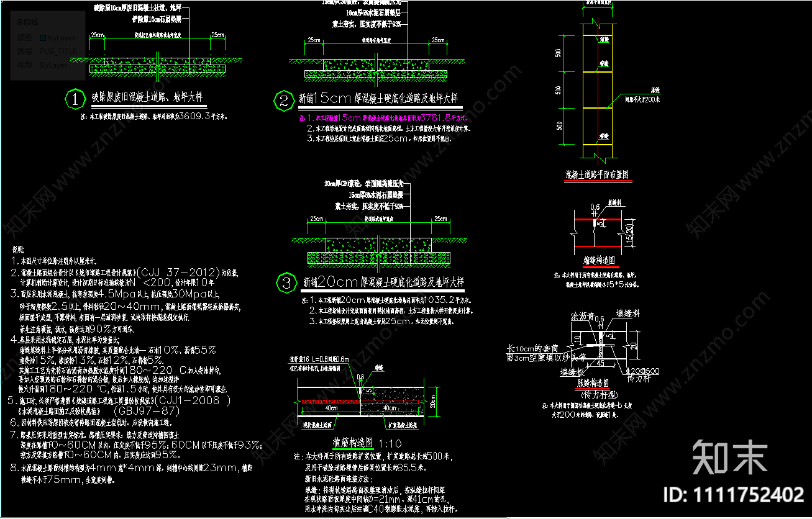Click 填缝料 label above the 缩缝构造图 detail

(615, 202)
